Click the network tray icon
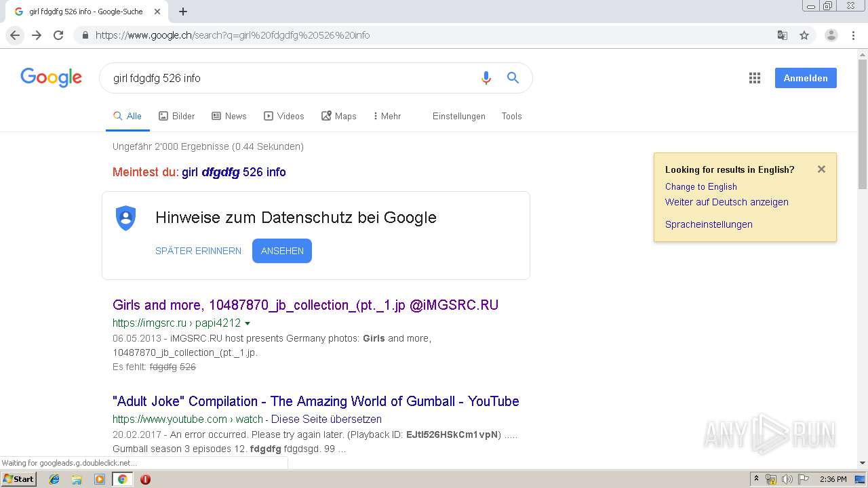This screenshot has height=488, width=868. point(771,479)
